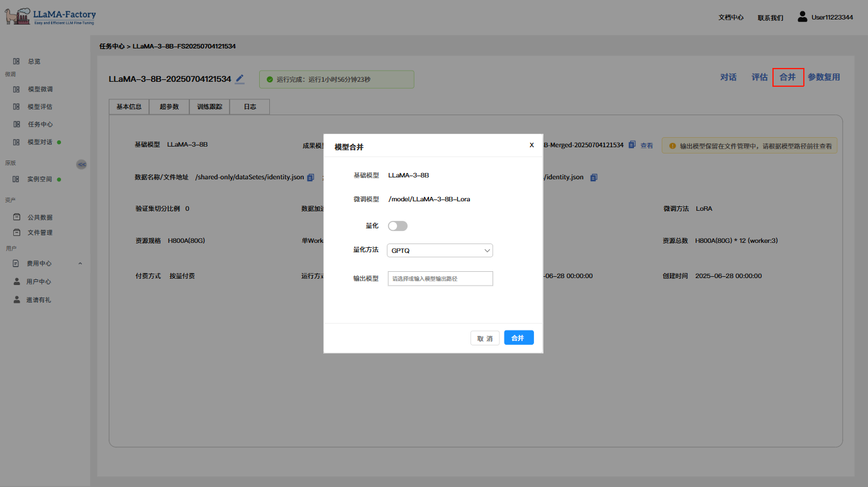Collapse the 费用中心 sidebar section

[x=80, y=264]
